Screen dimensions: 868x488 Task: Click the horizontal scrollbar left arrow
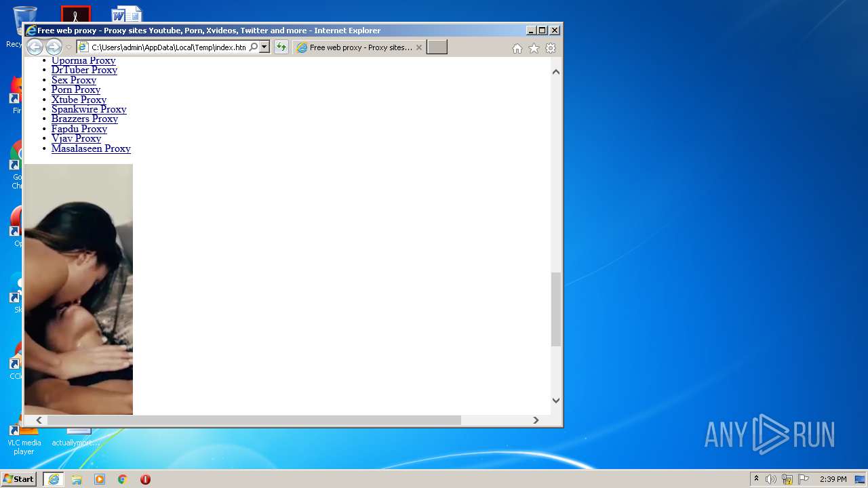coord(39,420)
